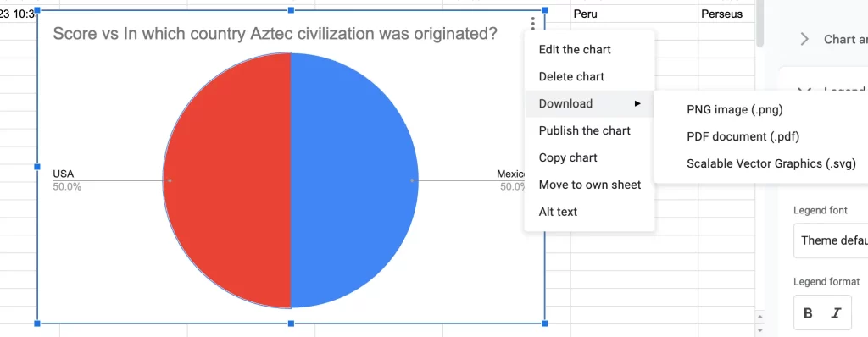868x337 pixels.
Task: Click the sheet's scroll up arrow
Action: coord(759,317)
